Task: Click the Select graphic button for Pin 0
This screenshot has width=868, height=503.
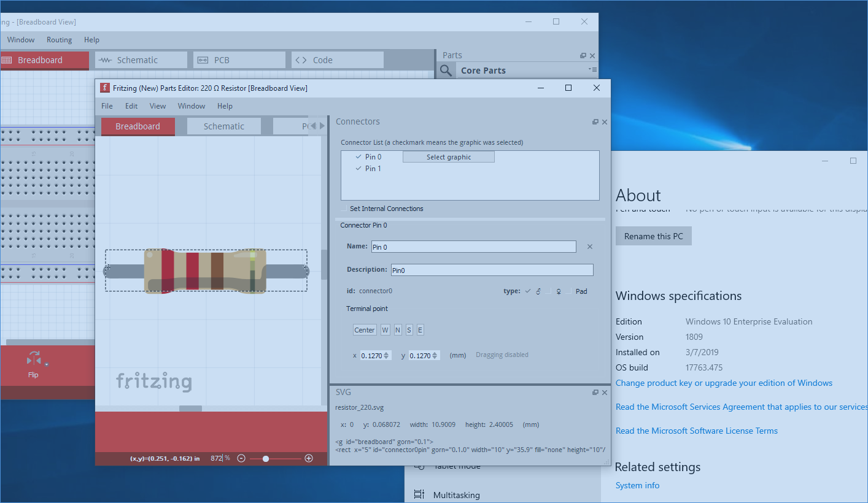Action: coord(448,156)
